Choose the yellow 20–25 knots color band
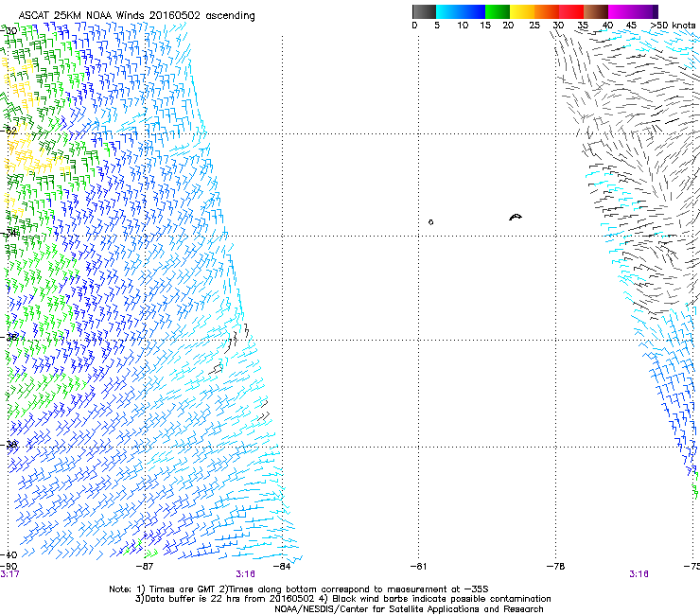This screenshot has width=700, height=615. 522,11
